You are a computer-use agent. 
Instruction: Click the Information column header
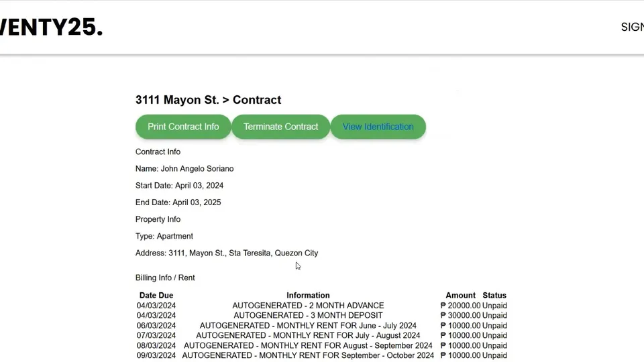point(308,296)
